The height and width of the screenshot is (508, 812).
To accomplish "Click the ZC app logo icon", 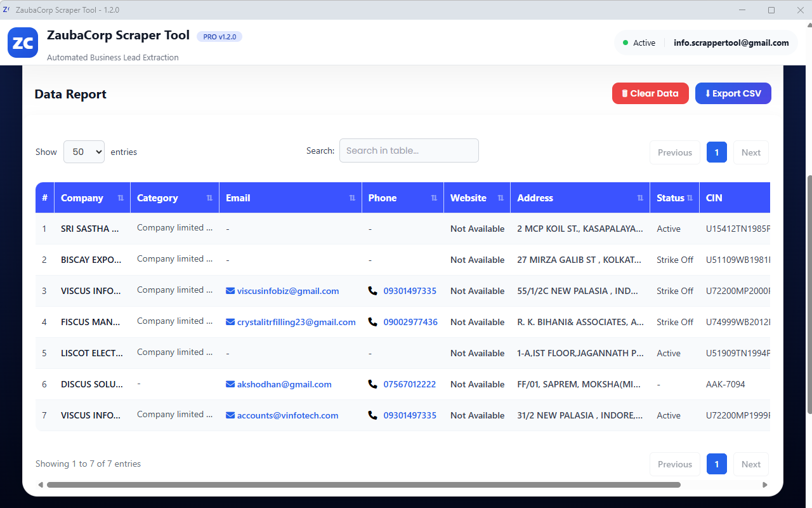I will 23,43.
